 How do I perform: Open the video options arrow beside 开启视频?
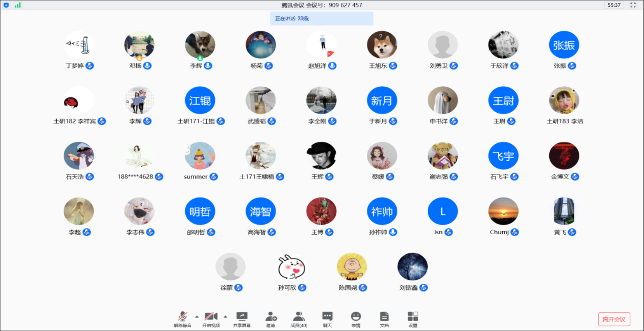pos(226,316)
